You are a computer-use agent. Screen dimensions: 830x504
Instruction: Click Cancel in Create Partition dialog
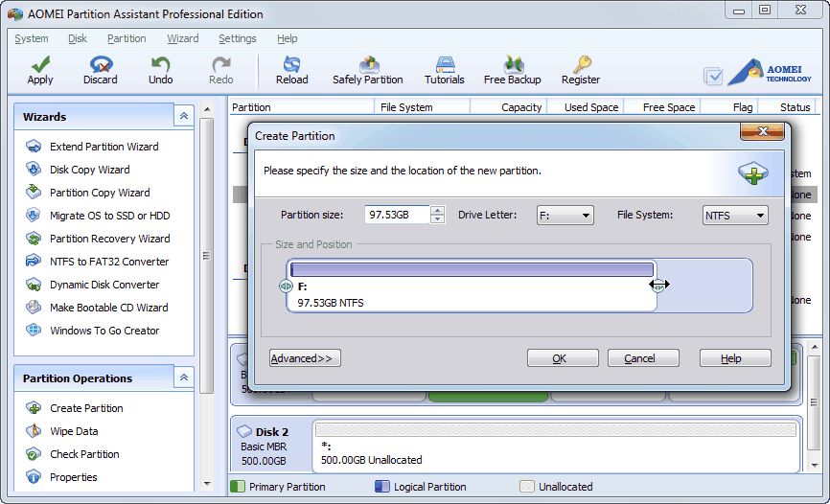tap(643, 358)
